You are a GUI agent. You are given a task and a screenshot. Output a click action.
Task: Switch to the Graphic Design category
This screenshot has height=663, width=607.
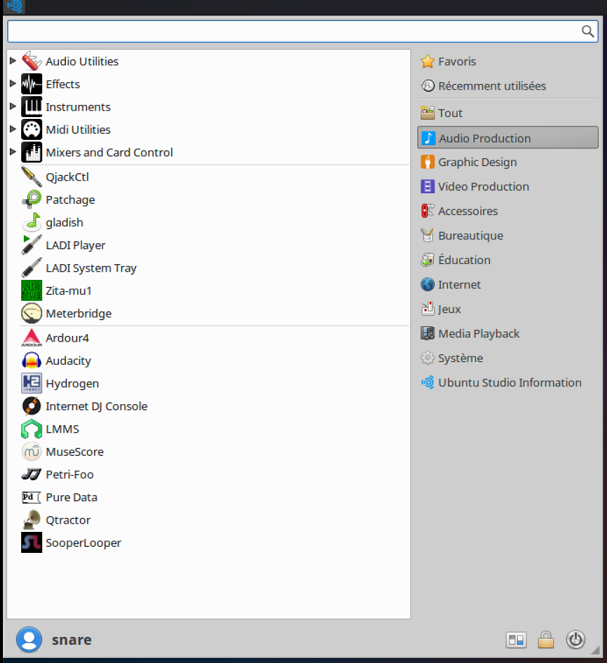tap(508, 162)
